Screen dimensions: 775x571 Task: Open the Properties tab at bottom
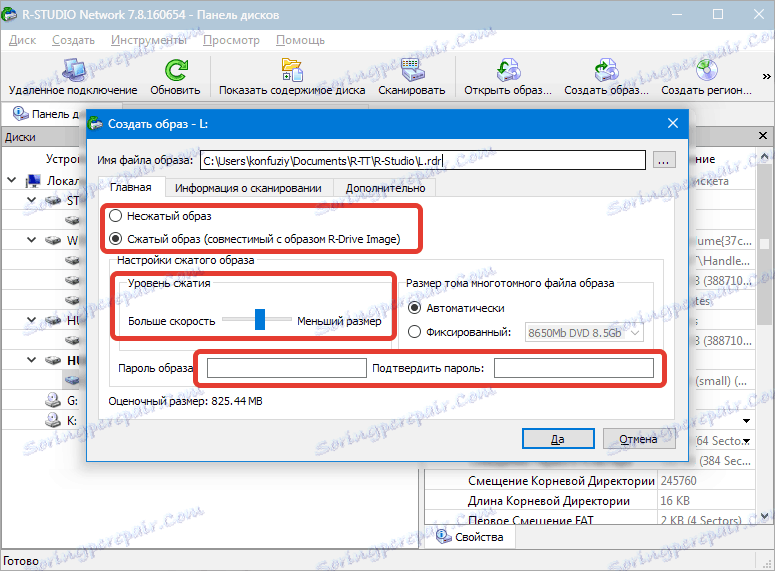click(x=470, y=537)
